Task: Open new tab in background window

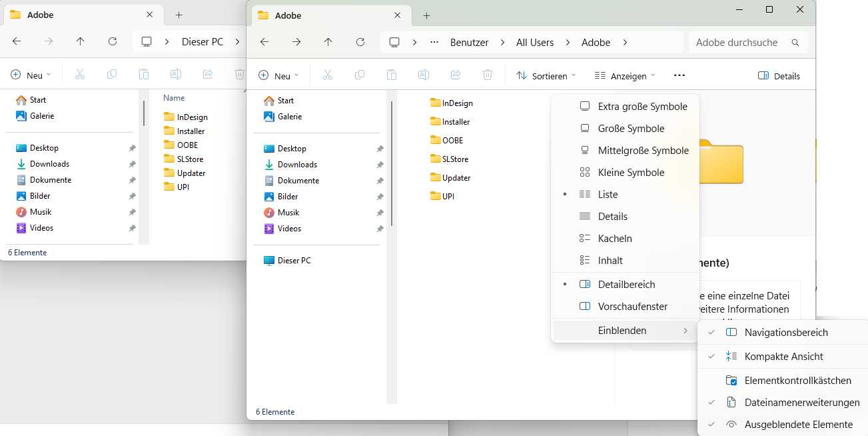Action: pos(179,15)
